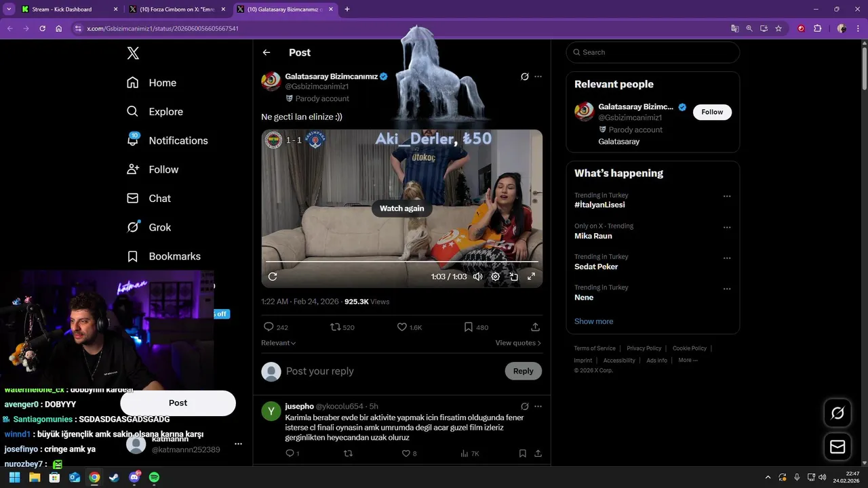The image size is (868, 488).
Task: Click the floating messages envelope button
Action: (837, 447)
